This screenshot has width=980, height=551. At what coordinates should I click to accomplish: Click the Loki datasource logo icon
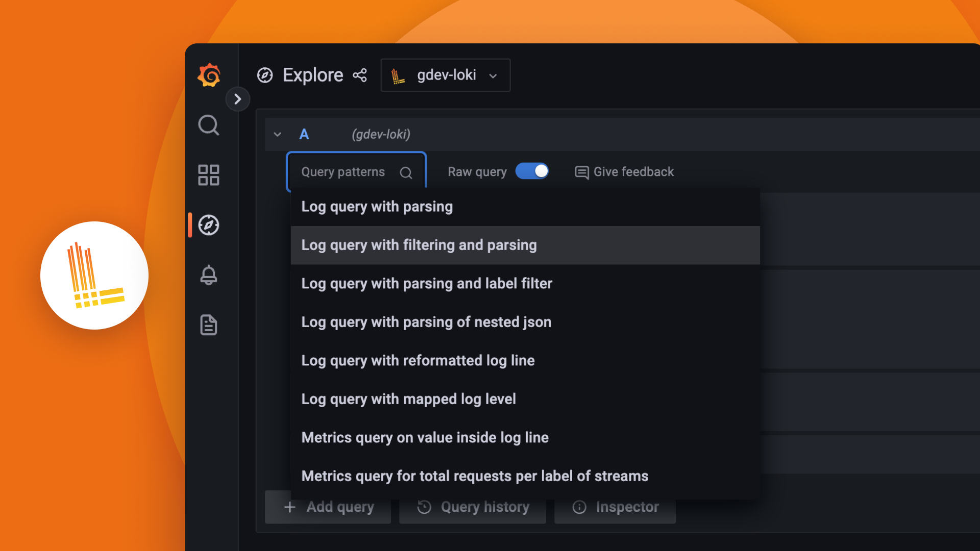(x=399, y=76)
